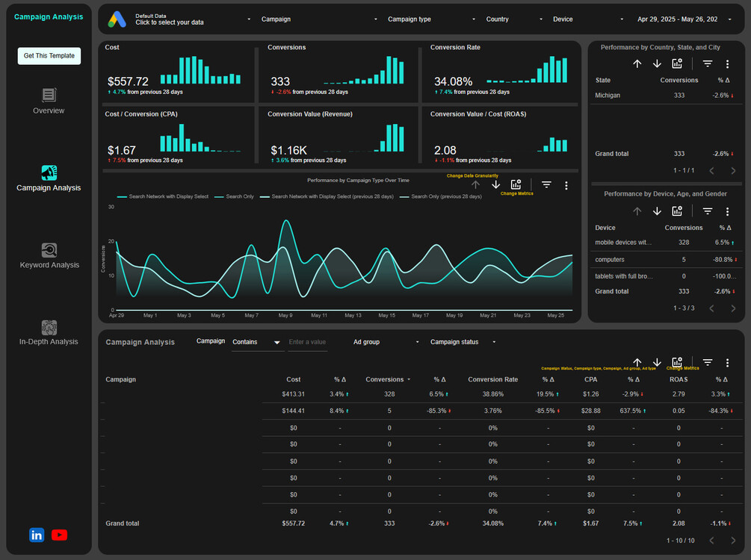Go to Campaign Analysis page
Viewport: 751px width, 560px height.
coord(49,187)
